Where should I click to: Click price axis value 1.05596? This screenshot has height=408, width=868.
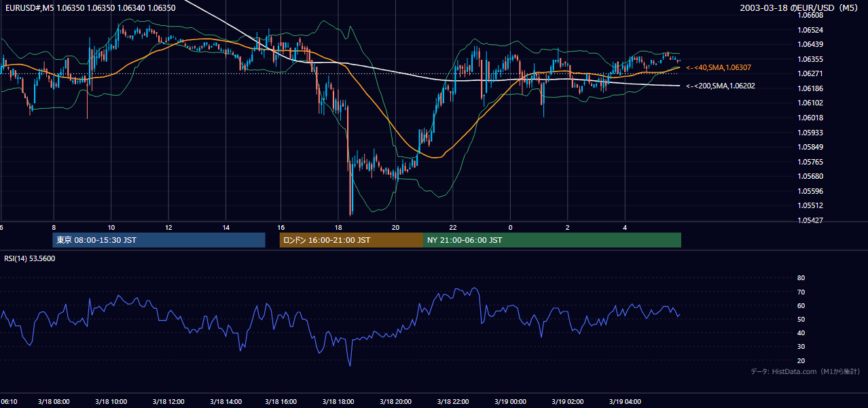(810, 191)
